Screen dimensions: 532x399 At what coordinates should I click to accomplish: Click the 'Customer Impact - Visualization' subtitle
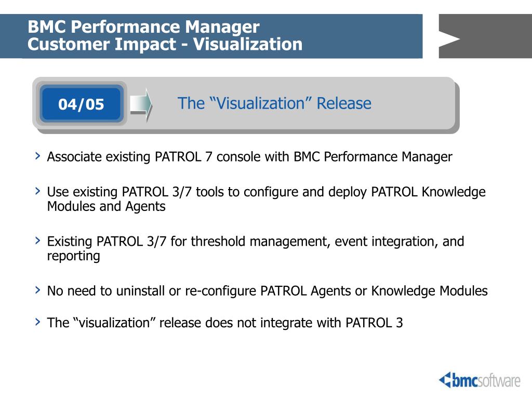click(165, 45)
